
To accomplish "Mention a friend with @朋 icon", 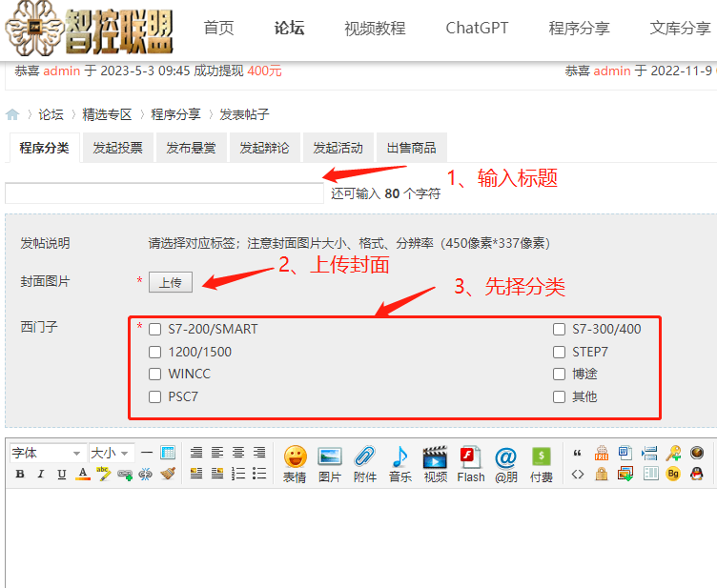I will (505, 462).
